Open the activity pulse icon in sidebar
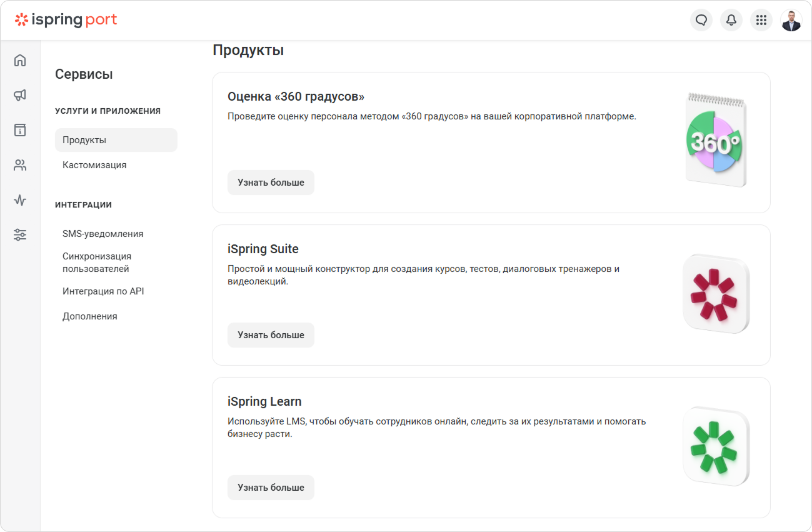 (x=20, y=200)
